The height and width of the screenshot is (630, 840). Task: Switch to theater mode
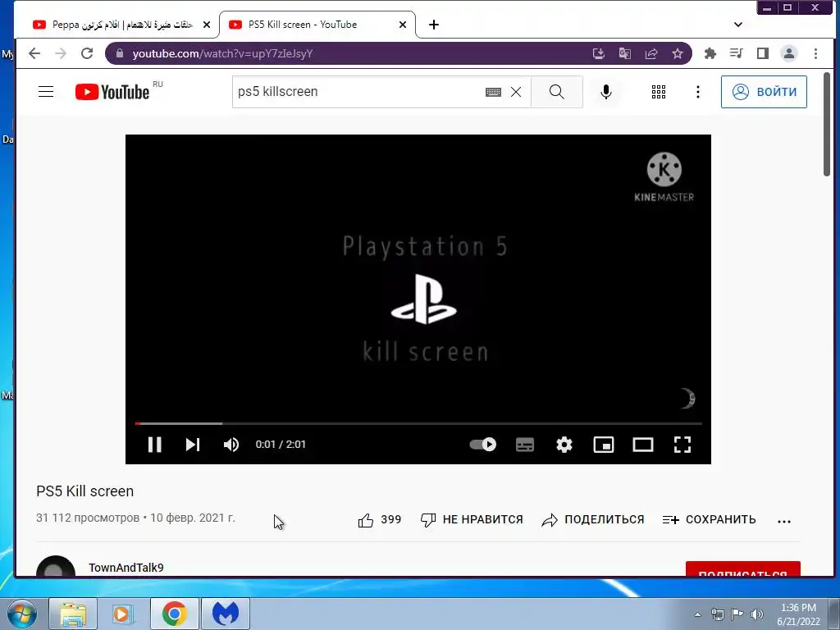(643, 445)
